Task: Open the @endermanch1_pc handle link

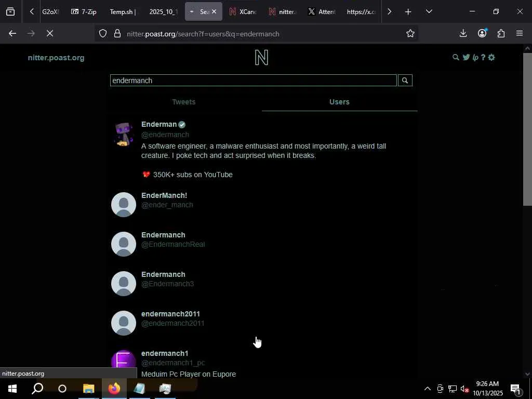Action: coord(173,363)
